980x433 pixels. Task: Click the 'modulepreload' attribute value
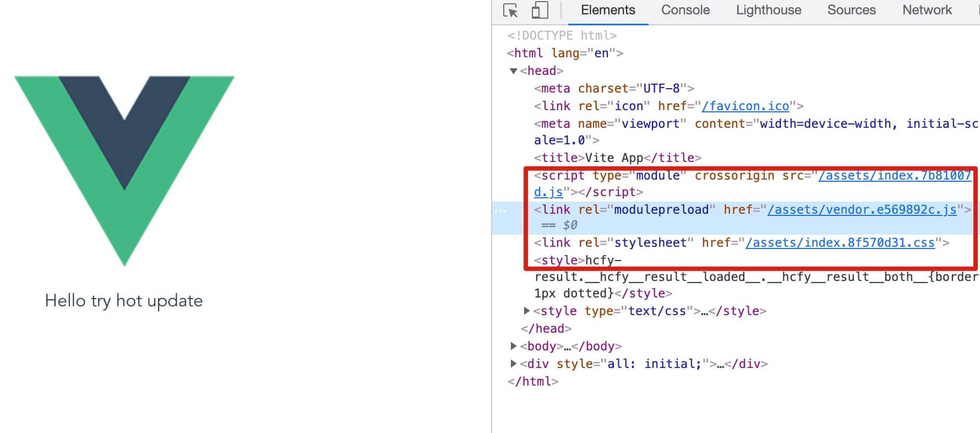click(x=661, y=210)
